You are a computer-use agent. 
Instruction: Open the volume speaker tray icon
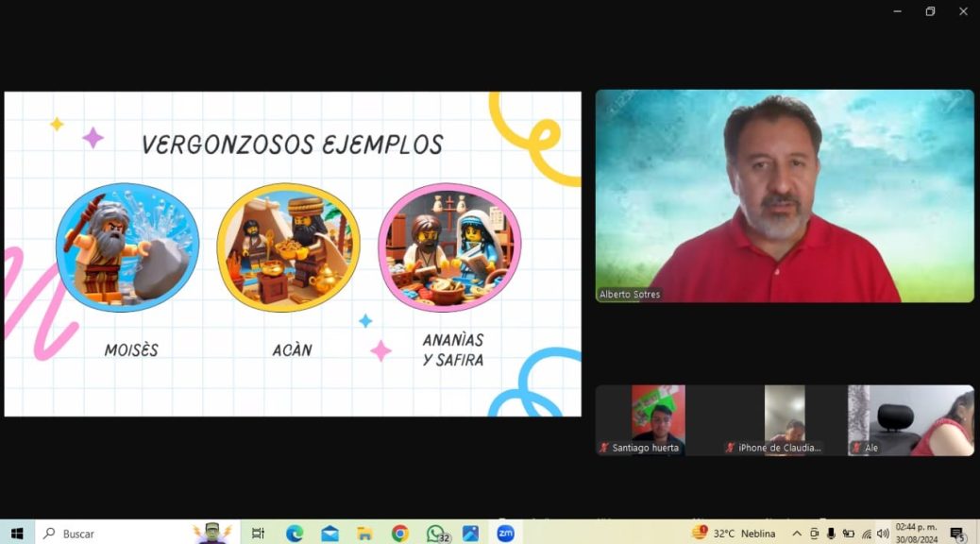point(883,534)
